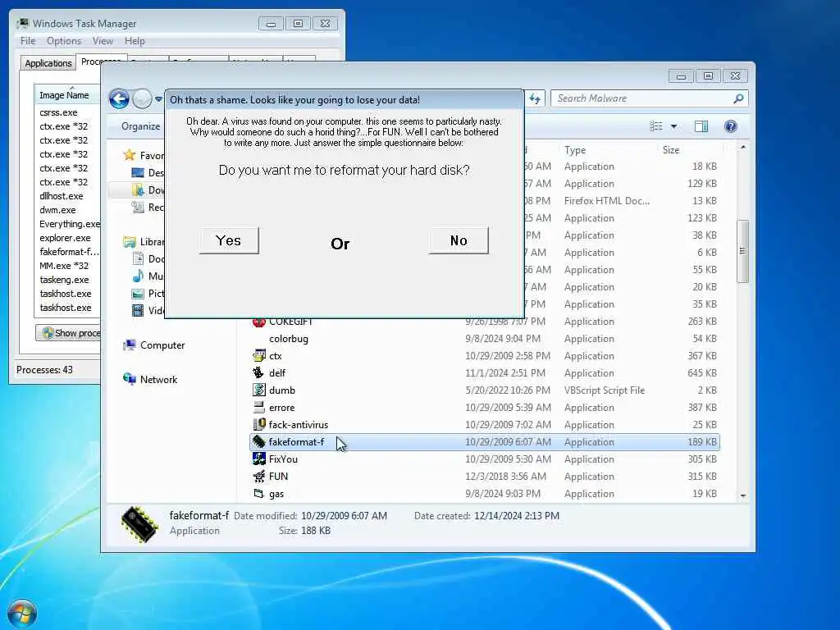Open Videos library in sidebar
This screenshot has height=630, width=840.
coord(148,310)
